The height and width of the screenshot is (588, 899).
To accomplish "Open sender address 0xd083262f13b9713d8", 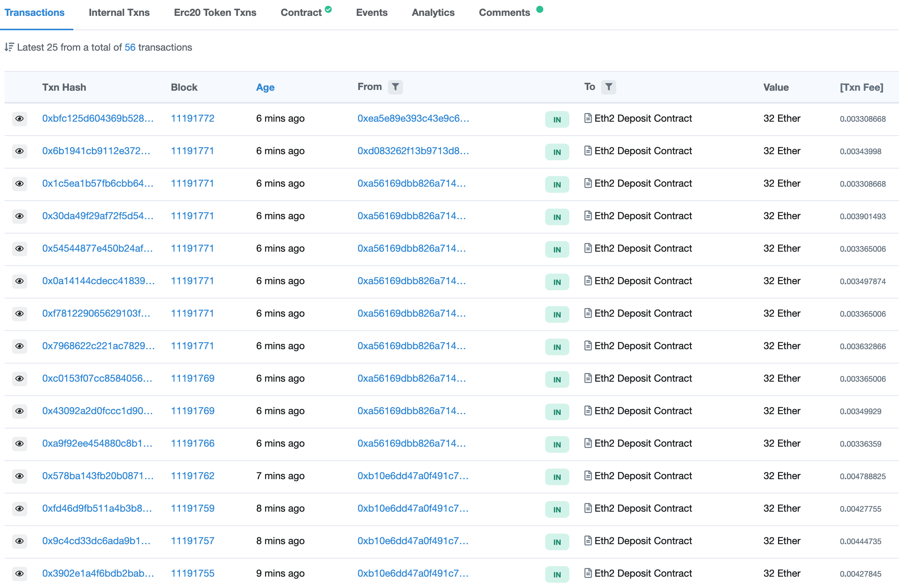I will (x=413, y=151).
